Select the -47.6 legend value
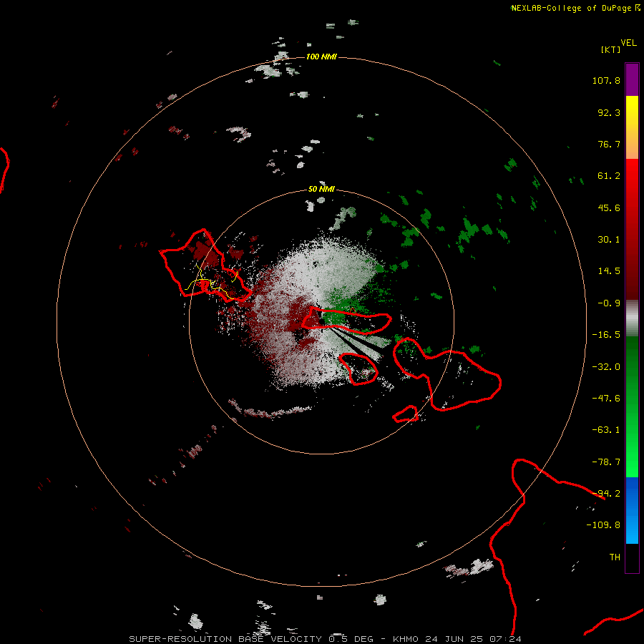 pyautogui.click(x=606, y=399)
